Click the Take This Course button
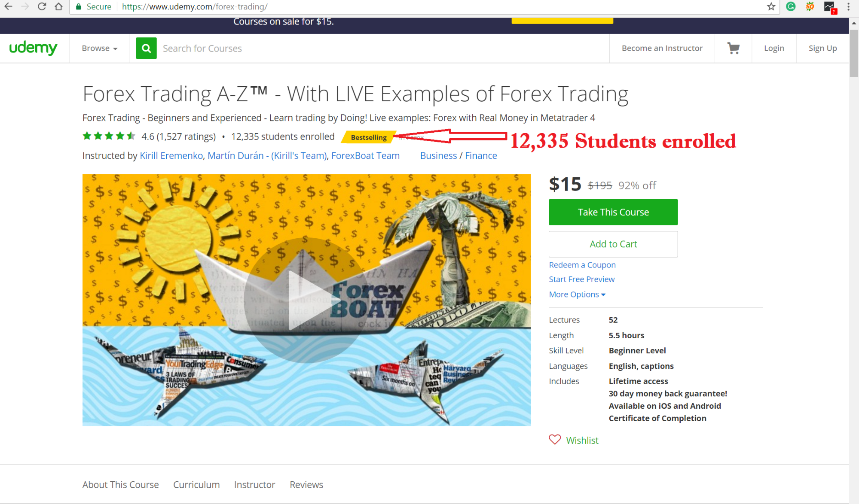Image resolution: width=859 pixels, height=504 pixels. [613, 212]
